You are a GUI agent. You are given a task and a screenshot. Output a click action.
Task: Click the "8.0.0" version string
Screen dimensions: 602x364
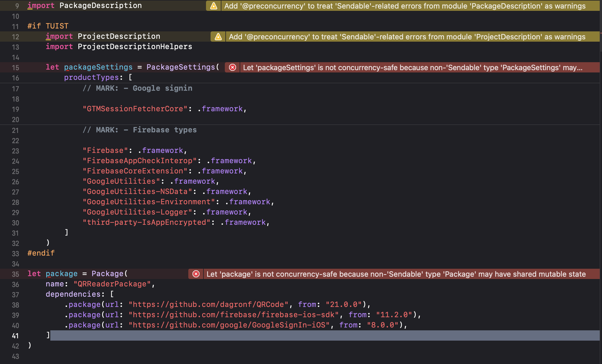coord(383,325)
